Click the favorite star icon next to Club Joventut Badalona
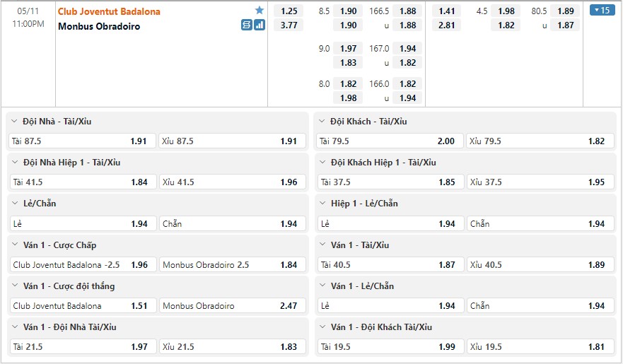 point(260,11)
